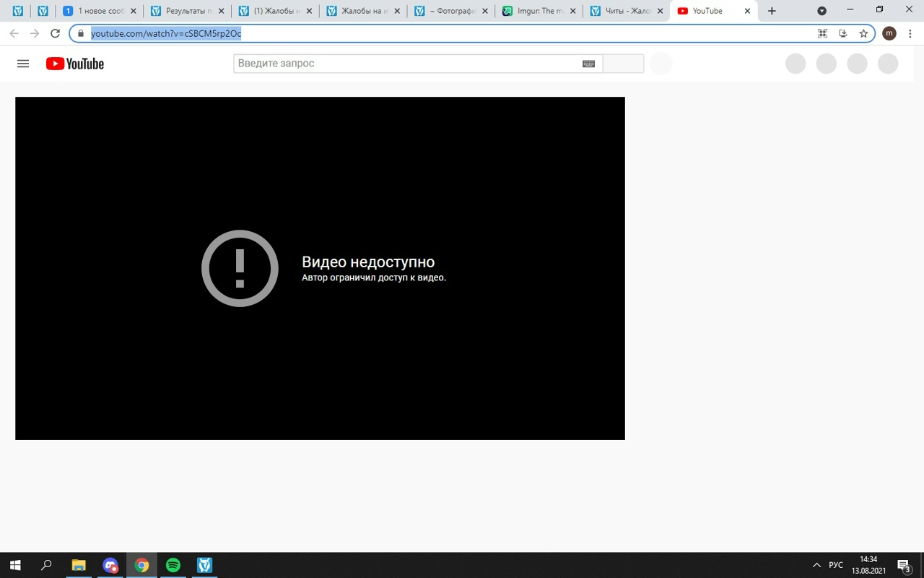
Task: Open the YouTube hamburger guide menu
Action: [x=23, y=64]
